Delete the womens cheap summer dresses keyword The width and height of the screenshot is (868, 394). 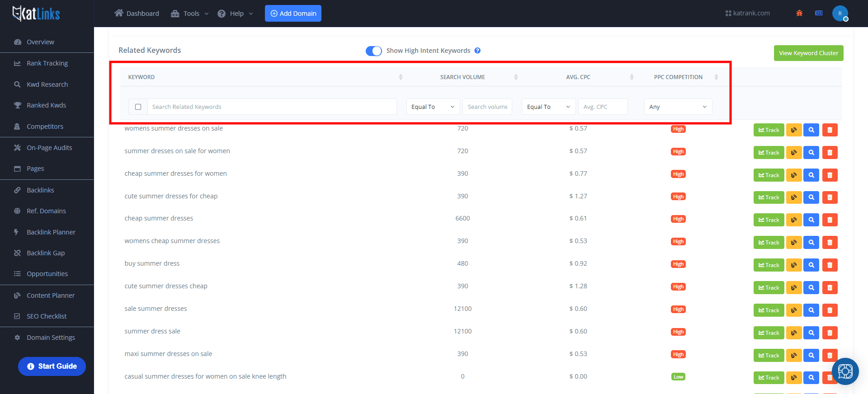coord(830,243)
